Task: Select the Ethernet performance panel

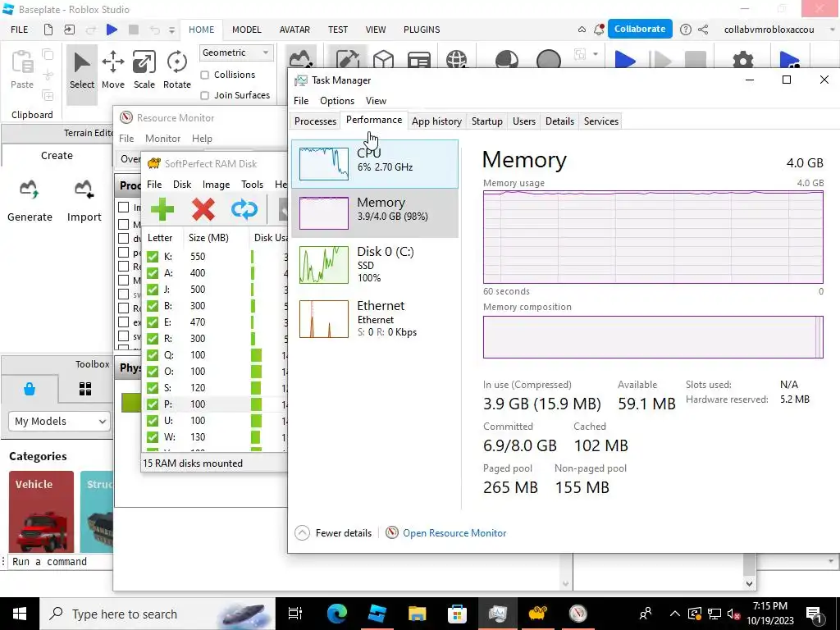Action: 374,320
